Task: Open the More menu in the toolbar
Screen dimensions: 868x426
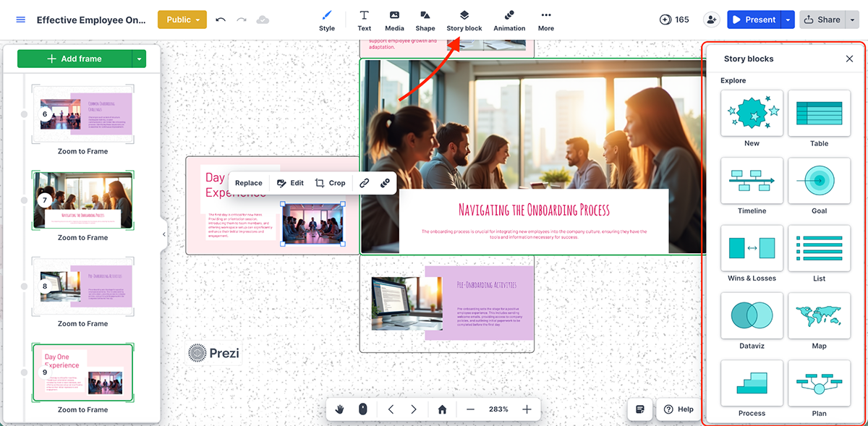Action: 546,20
